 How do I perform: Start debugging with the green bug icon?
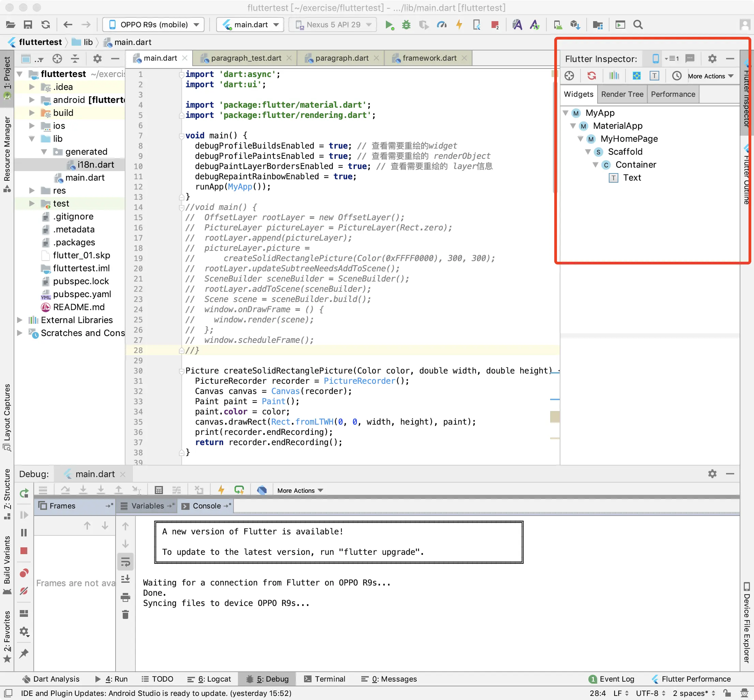[406, 25]
